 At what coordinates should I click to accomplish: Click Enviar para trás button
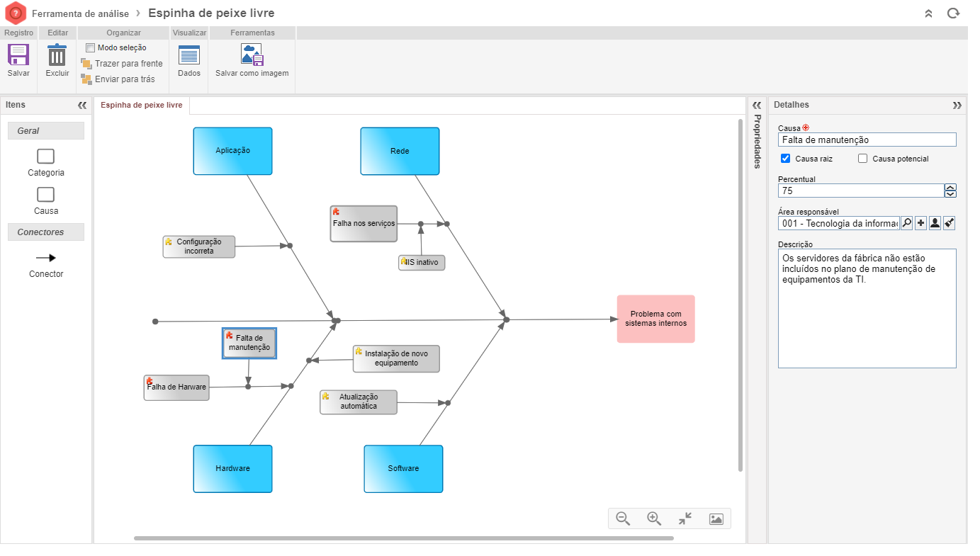point(118,79)
